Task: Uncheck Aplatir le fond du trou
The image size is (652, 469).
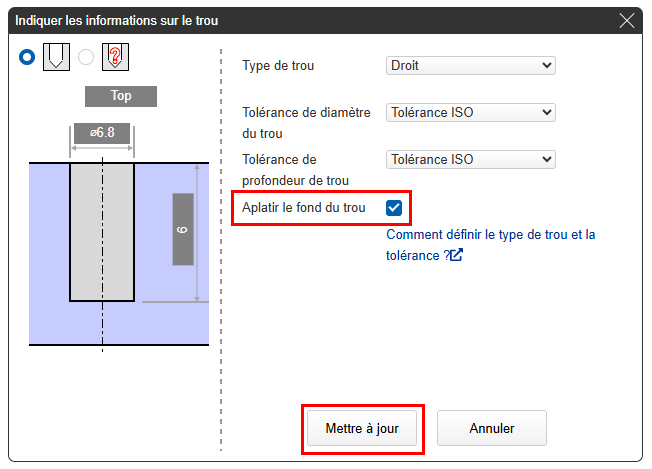Action: [x=394, y=208]
